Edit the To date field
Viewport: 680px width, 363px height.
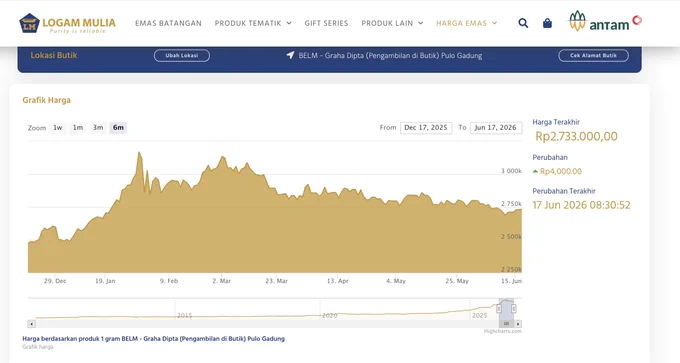pyautogui.click(x=496, y=128)
